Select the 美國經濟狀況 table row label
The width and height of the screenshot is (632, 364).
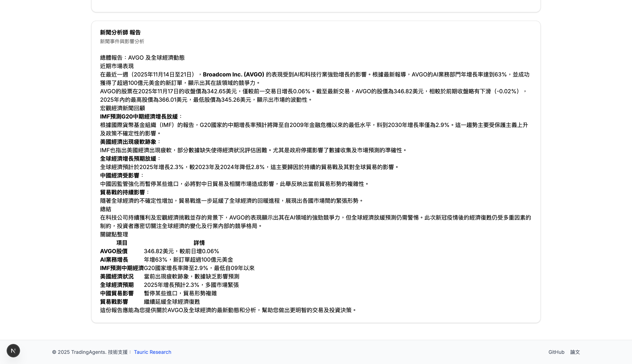(117, 277)
